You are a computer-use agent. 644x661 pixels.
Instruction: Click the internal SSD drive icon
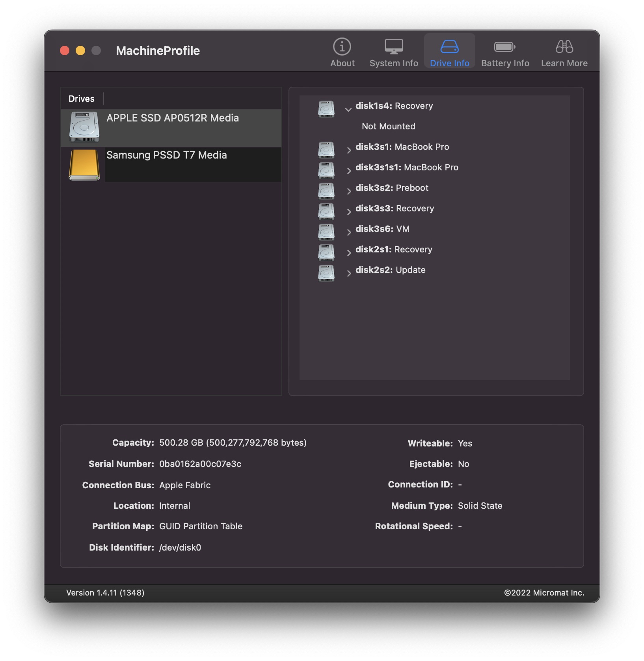(84, 127)
